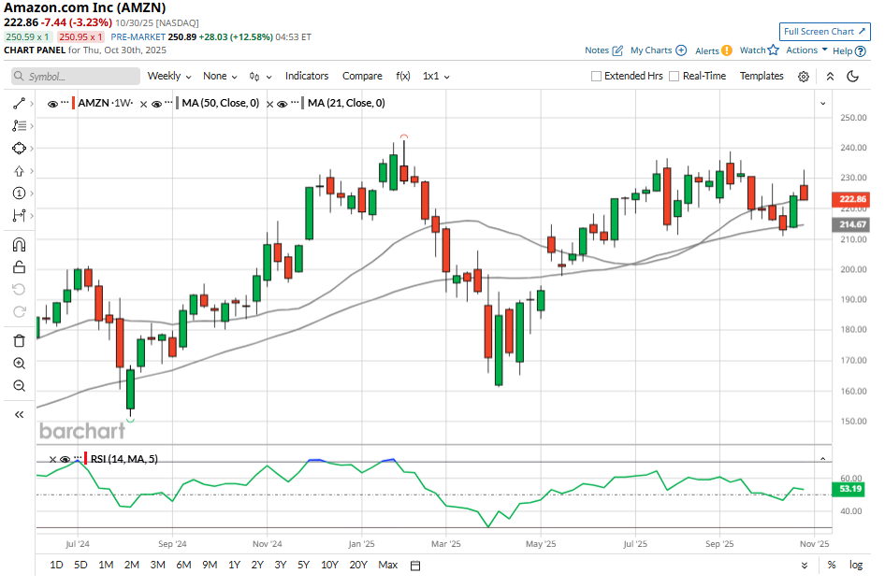Screen dimensions: 885x588
Task: Open chart settings gear icon
Action: pos(803,77)
